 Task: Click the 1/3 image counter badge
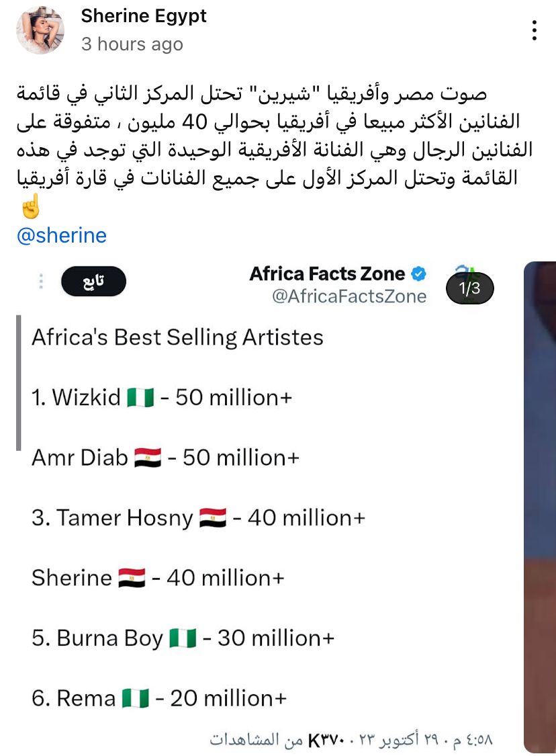pos(469,289)
